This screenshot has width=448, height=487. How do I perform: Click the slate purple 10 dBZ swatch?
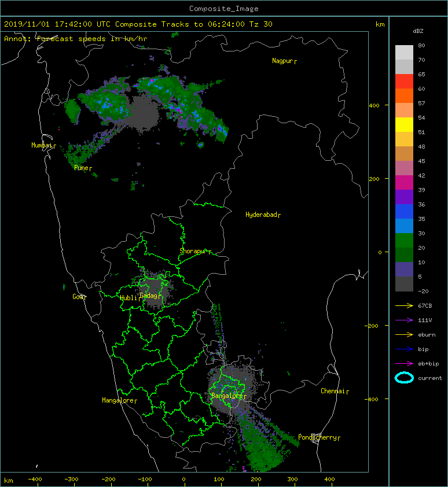(404, 269)
